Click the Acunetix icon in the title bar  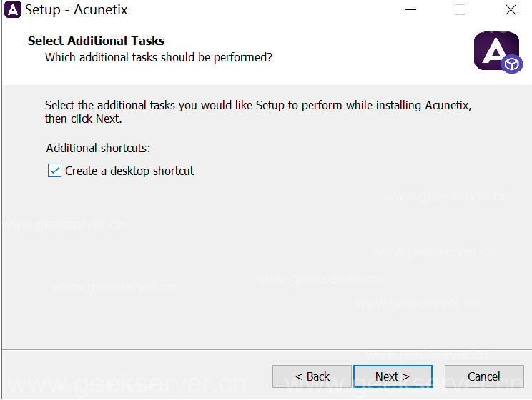point(12,10)
